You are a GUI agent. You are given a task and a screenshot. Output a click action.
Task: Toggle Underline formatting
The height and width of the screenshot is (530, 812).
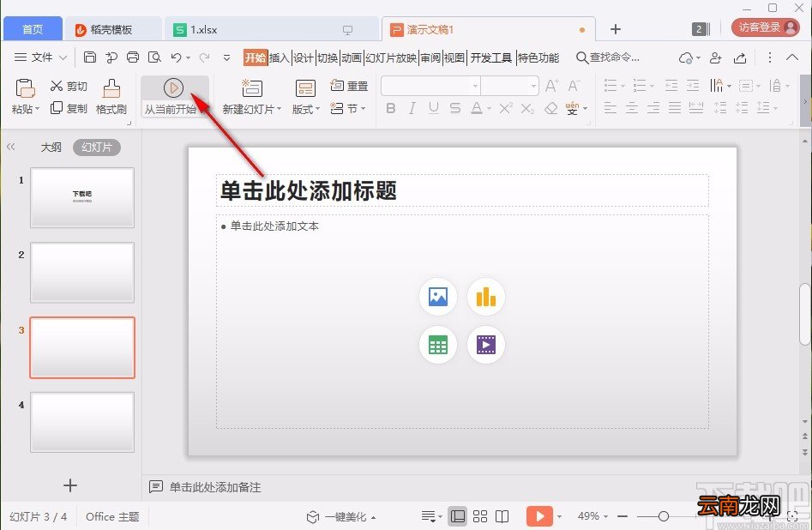434,108
